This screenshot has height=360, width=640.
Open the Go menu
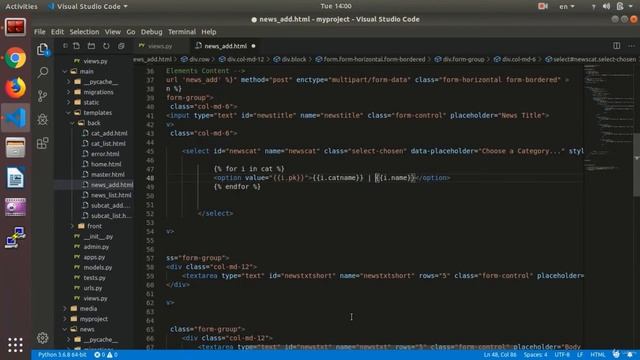click(x=131, y=32)
